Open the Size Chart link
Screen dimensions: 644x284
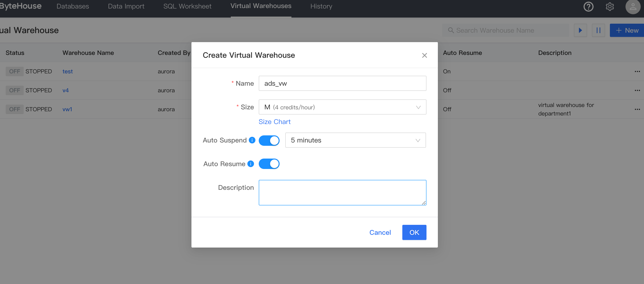tap(275, 122)
